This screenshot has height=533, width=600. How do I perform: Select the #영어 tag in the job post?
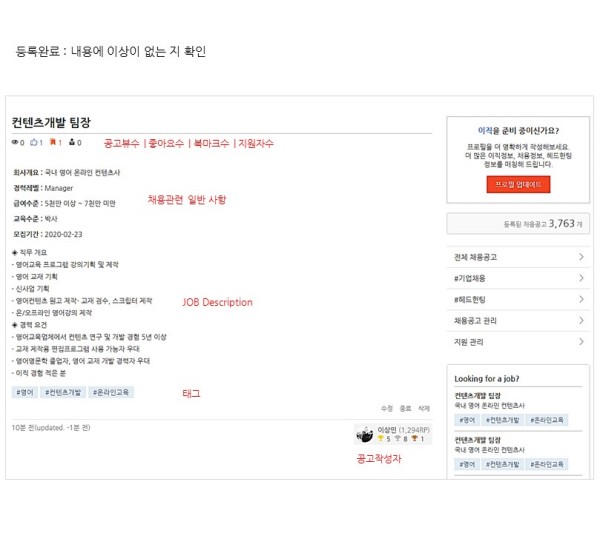click(x=25, y=392)
